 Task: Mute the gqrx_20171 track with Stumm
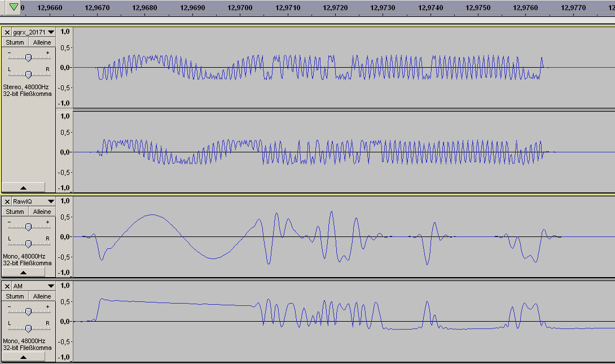tap(15, 42)
